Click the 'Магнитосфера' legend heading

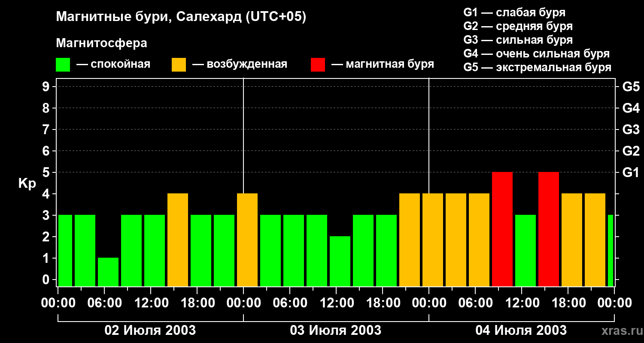[101, 43]
